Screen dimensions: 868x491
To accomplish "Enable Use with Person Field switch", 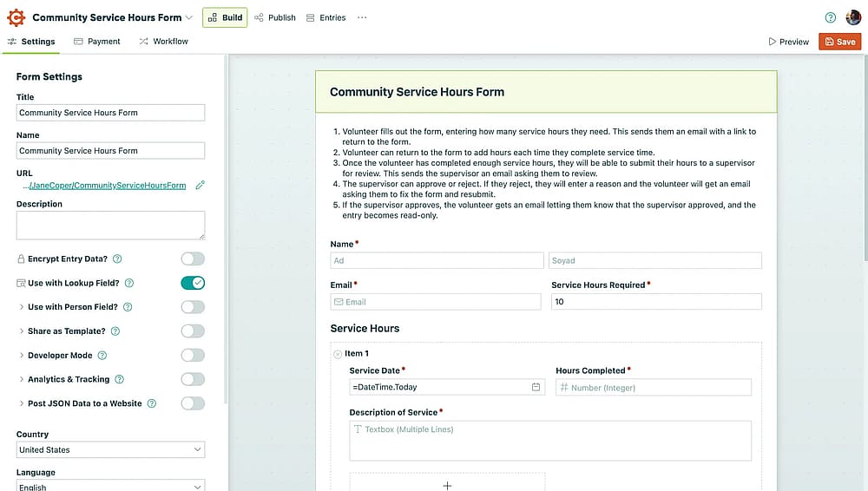I will [x=193, y=307].
